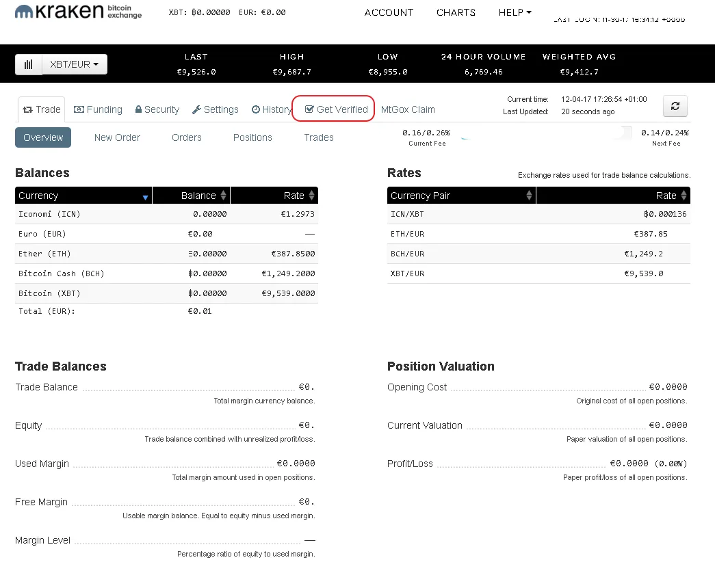The height and width of the screenshot is (588, 715).
Task: Sort Balances by Currency column
Action: click(83, 196)
